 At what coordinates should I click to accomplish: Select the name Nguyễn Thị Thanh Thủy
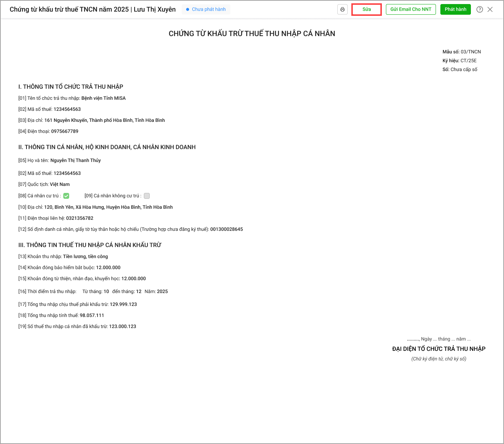(75, 161)
